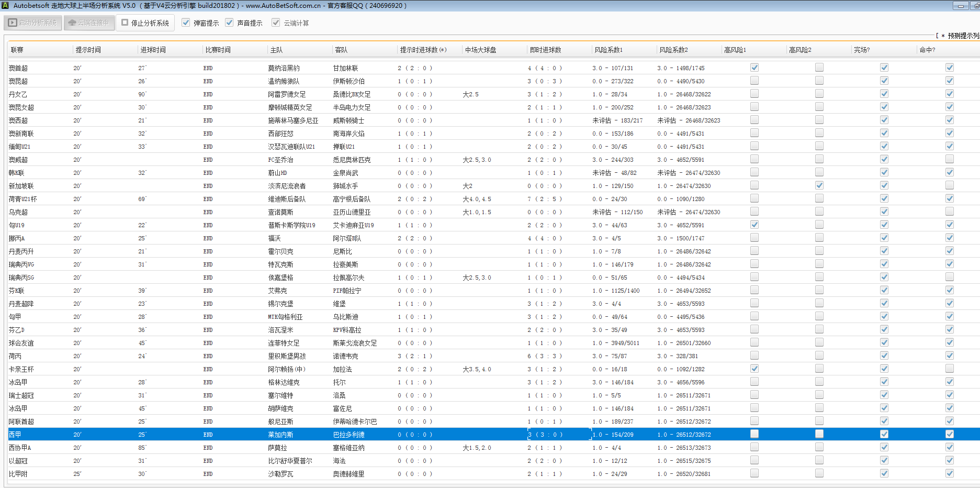
Task: Check 命中? box for the 查诺莫斯 match
Action: point(949,212)
